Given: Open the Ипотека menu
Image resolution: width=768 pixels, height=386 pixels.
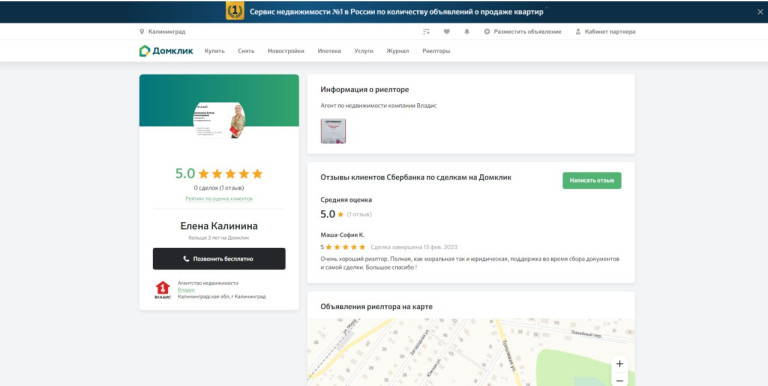Looking at the screenshot, I should point(329,51).
